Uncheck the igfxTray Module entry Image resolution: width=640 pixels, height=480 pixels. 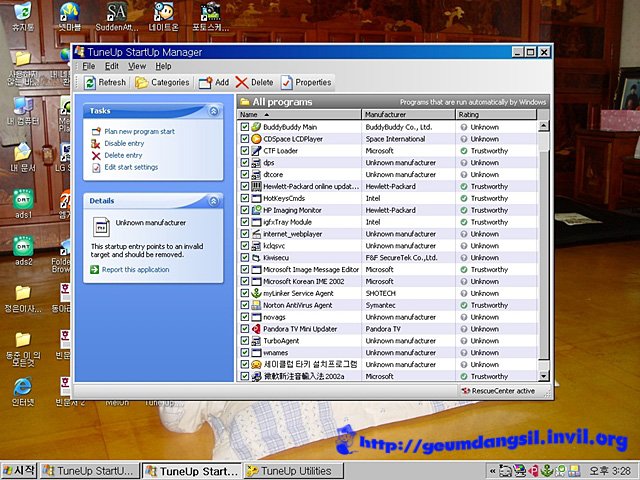click(x=244, y=222)
